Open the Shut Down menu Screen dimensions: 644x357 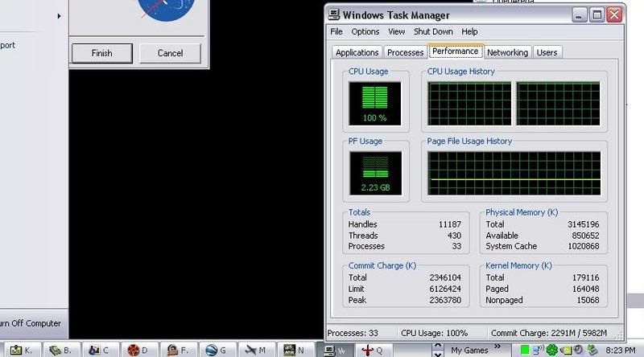tap(433, 32)
